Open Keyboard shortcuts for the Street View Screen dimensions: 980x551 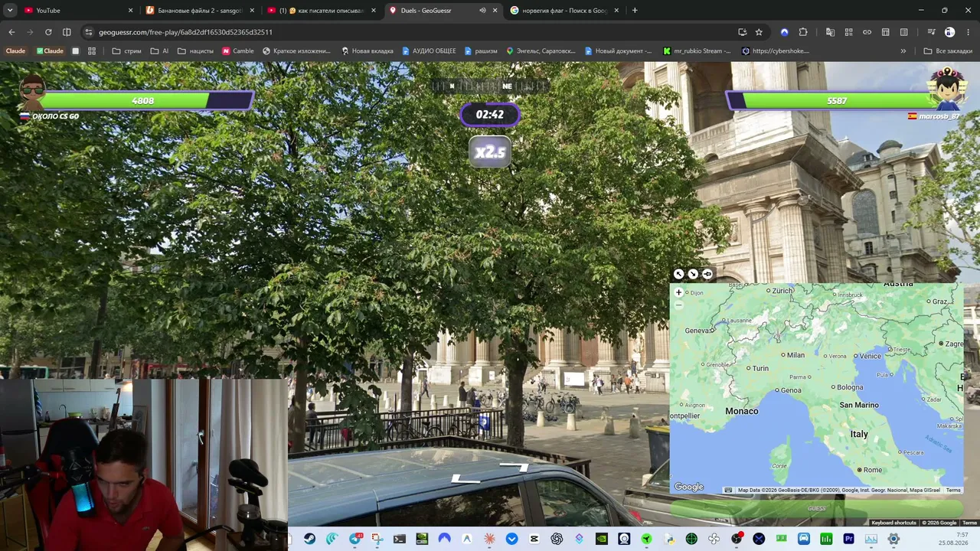point(893,523)
